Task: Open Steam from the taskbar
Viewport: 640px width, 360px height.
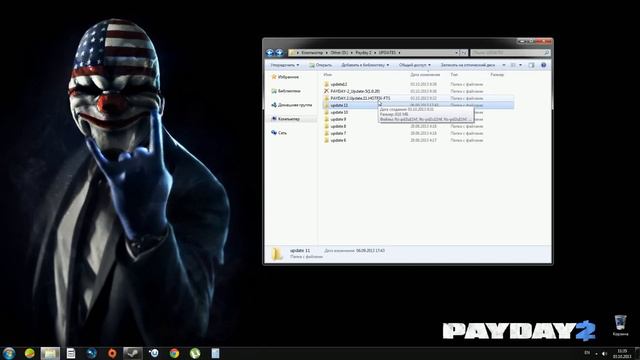Action: (133, 353)
